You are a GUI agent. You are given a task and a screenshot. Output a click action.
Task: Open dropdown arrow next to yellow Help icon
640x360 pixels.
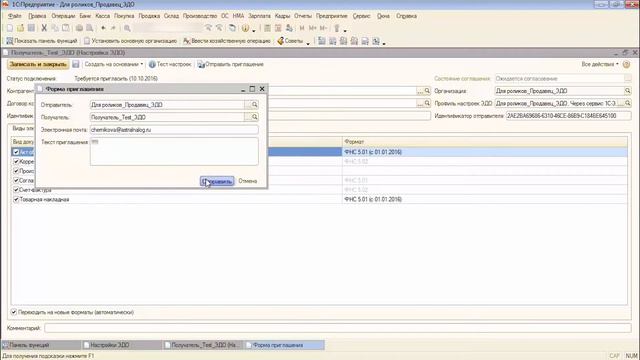pos(253,30)
